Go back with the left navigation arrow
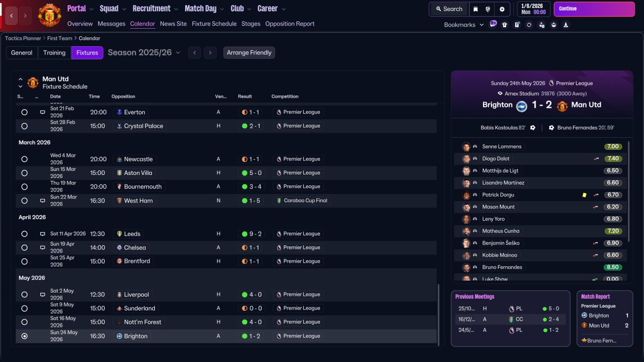 (12, 16)
